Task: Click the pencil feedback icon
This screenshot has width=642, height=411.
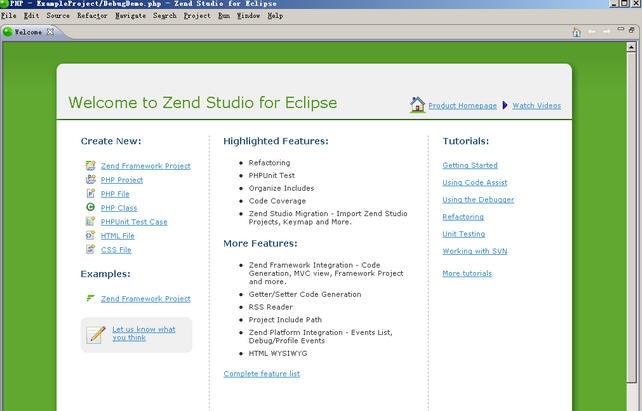Action: [x=97, y=334]
